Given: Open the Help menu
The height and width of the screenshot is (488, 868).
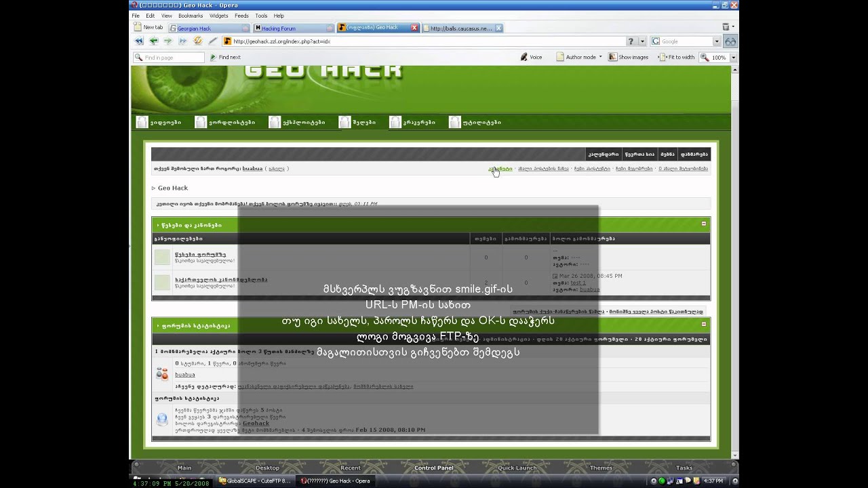Looking at the screenshot, I should [x=279, y=16].
